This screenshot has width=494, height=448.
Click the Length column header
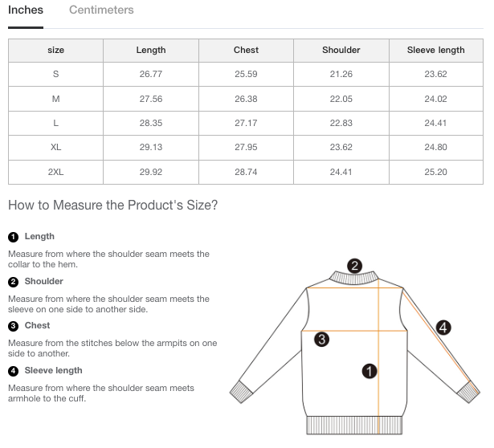(151, 50)
